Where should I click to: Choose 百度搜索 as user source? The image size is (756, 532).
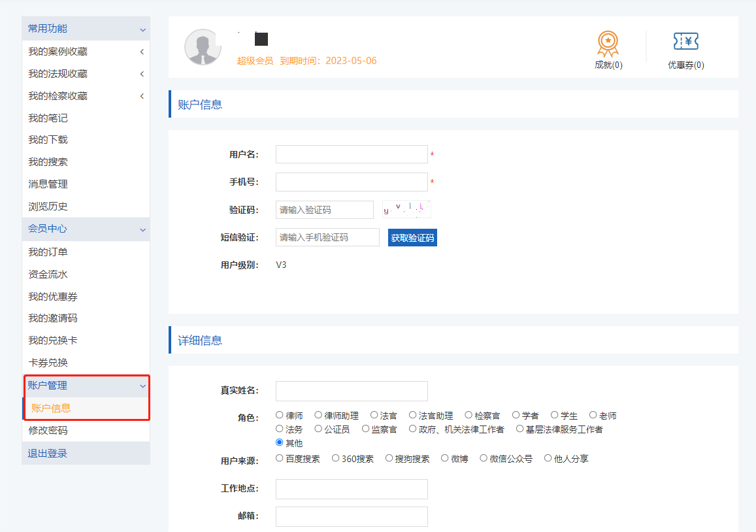point(280,458)
